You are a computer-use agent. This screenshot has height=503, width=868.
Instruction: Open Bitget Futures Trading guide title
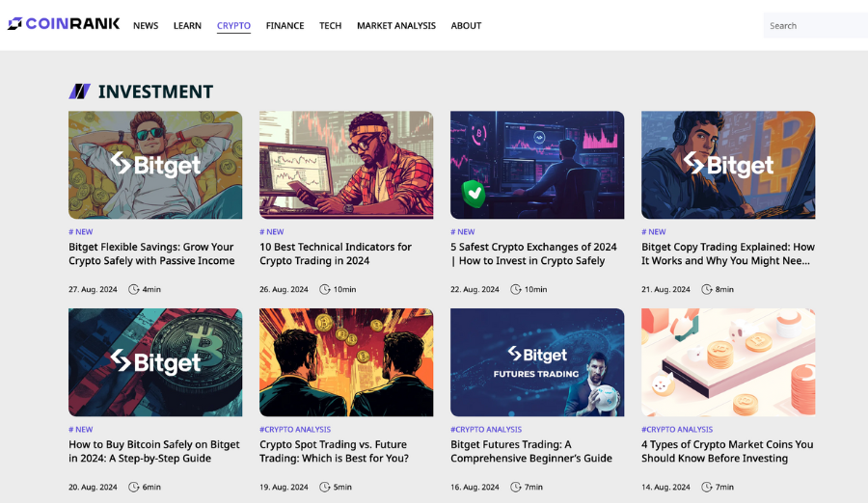point(531,452)
